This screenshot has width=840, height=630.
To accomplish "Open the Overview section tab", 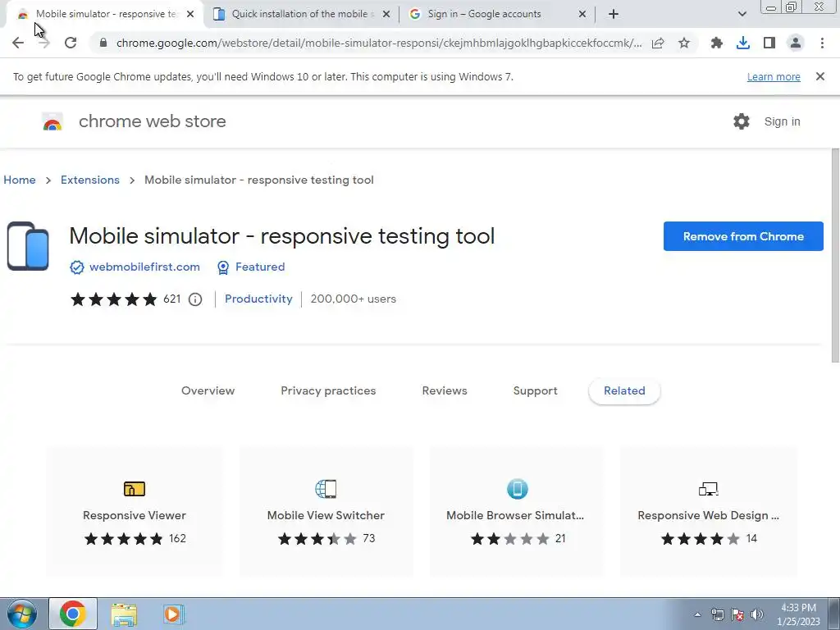I will tap(208, 390).
